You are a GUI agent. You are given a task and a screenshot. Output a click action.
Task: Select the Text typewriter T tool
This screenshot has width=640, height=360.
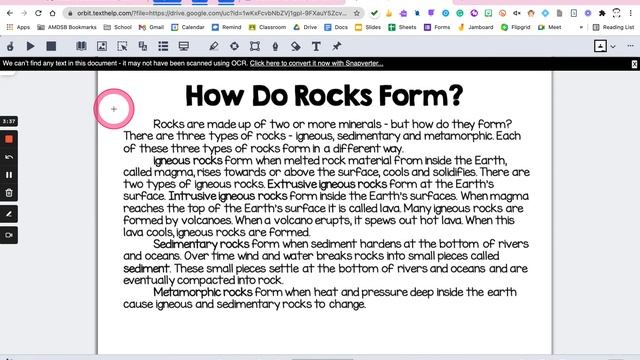[316, 46]
